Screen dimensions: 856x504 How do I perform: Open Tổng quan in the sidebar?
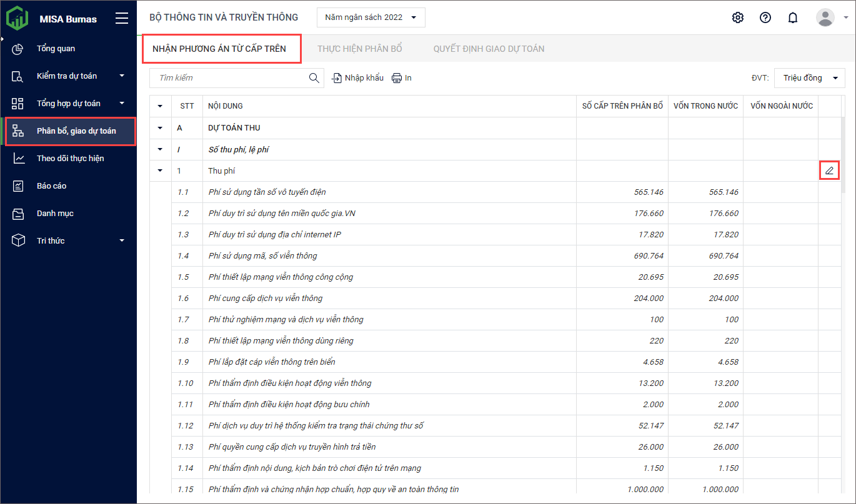point(56,49)
